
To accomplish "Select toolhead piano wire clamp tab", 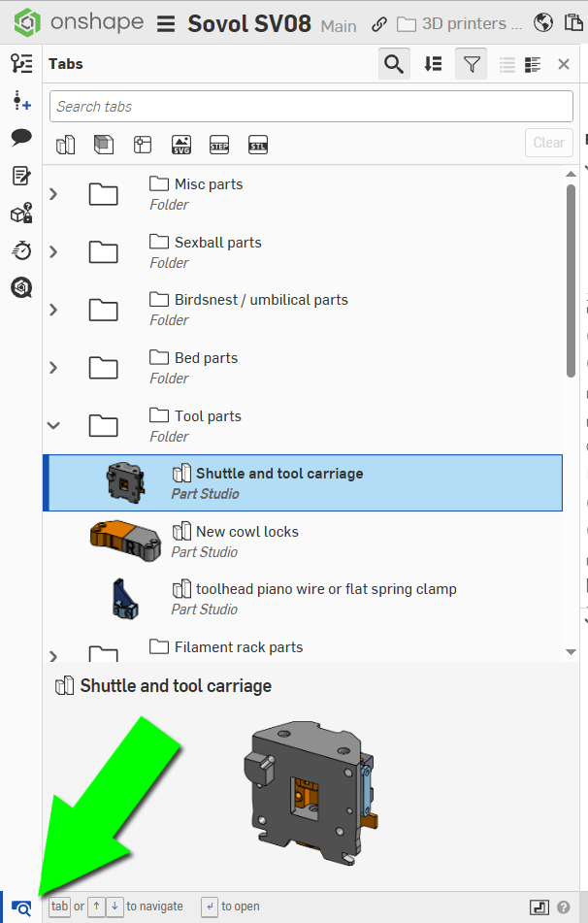I will pyautogui.click(x=326, y=589).
